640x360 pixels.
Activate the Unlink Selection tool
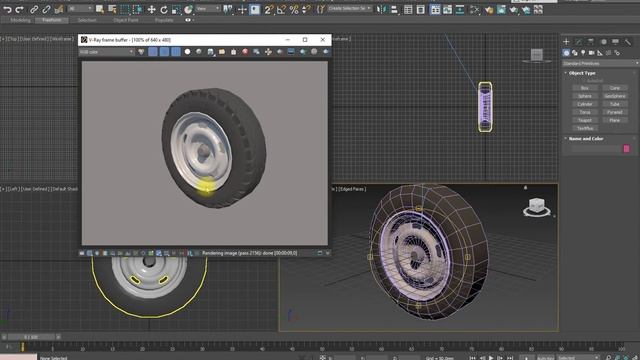click(x=47, y=9)
